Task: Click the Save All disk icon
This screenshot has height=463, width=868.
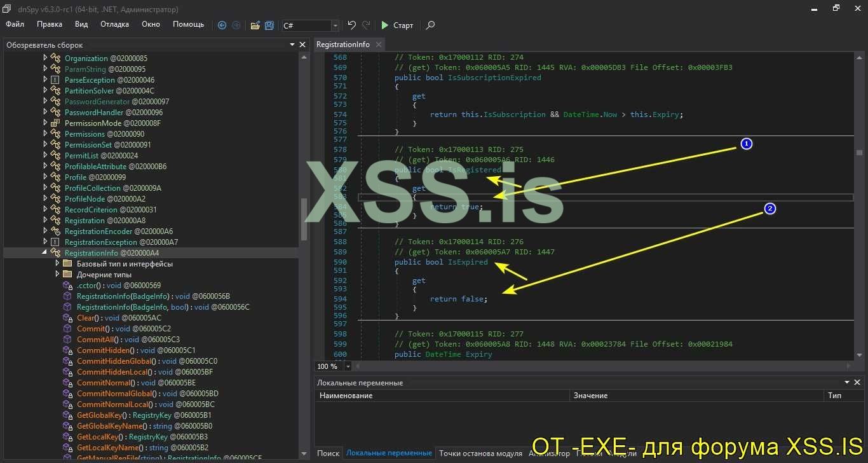Action: tap(269, 25)
